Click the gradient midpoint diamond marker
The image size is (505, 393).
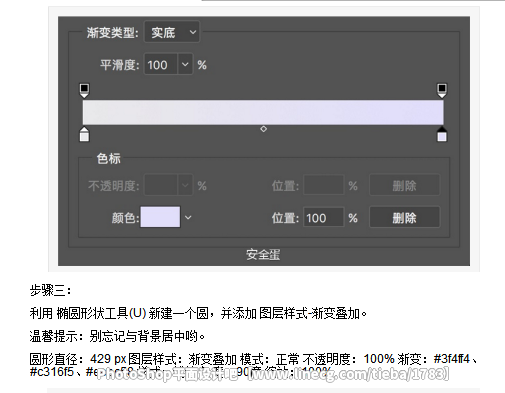(x=263, y=129)
